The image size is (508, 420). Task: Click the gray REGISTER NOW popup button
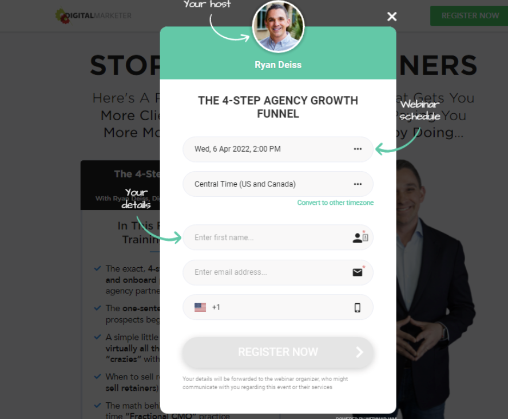pos(278,352)
